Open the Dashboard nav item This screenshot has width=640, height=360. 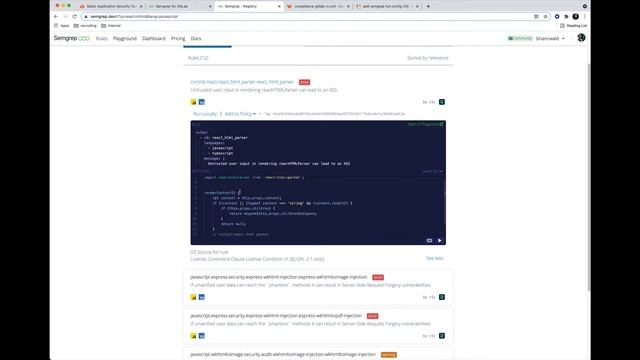(153, 38)
